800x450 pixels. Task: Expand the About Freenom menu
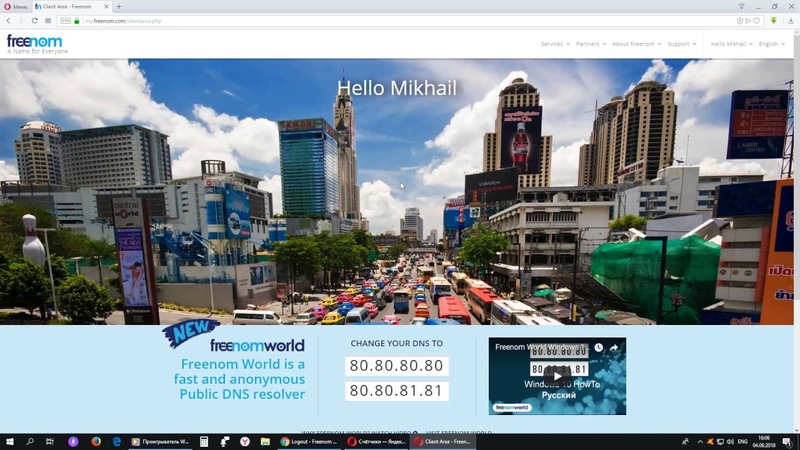click(636, 44)
